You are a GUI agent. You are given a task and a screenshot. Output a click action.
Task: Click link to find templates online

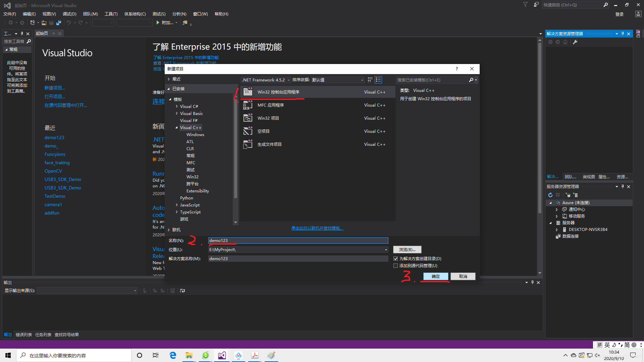pyautogui.click(x=317, y=228)
